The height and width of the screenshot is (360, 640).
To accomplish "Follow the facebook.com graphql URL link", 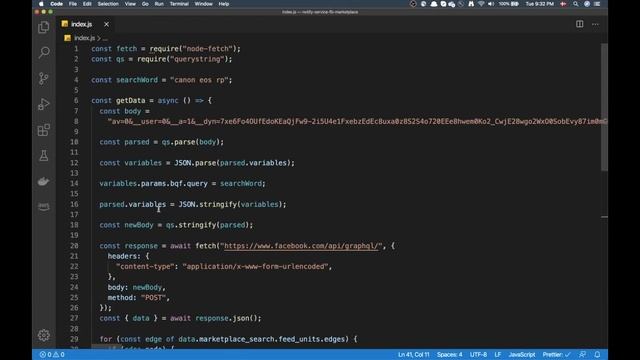I will tap(301, 246).
